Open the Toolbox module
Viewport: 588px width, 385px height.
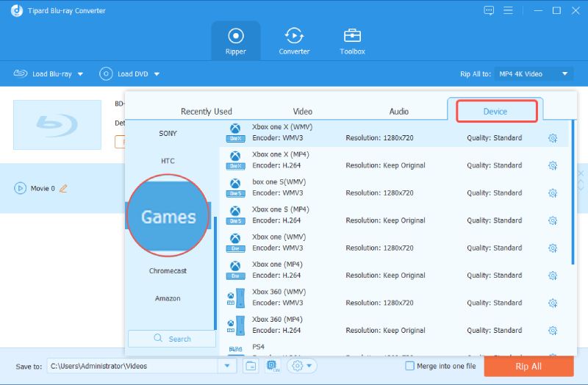pyautogui.click(x=352, y=41)
